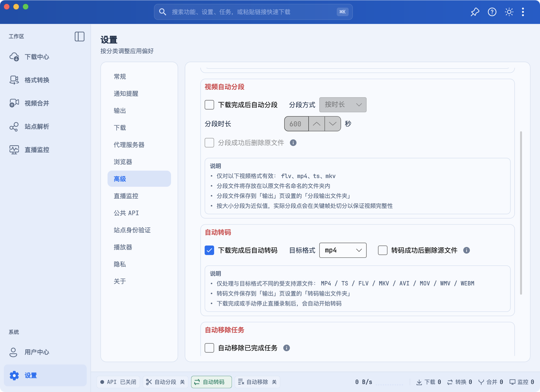Click the 分段时长 600 input field
540x392 pixels.
296,124
